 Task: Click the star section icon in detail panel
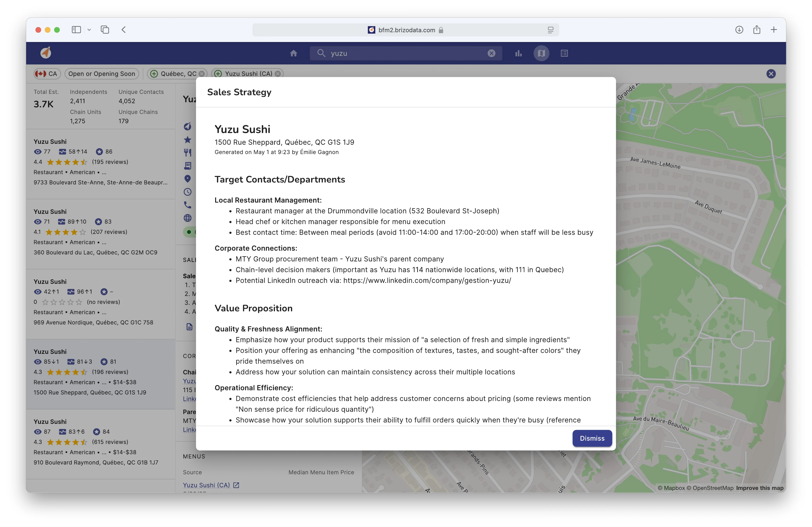(187, 140)
